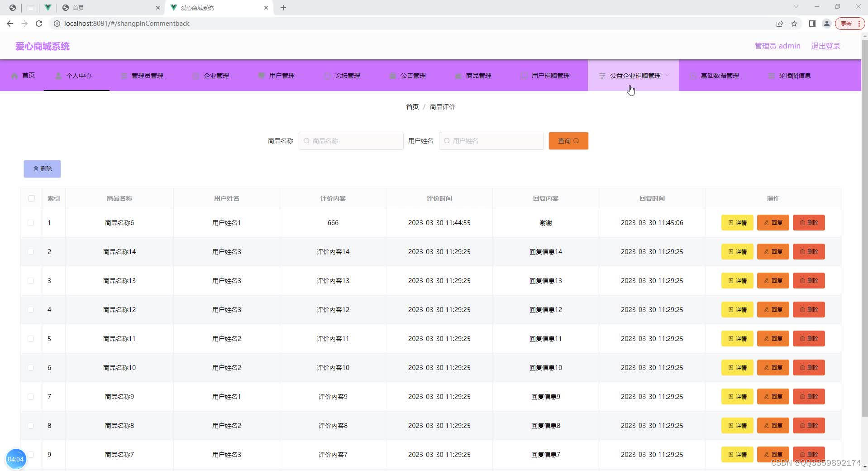Click 删除 for row 商品名称9
The width and height of the screenshot is (868, 471).
(x=809, y=396)
